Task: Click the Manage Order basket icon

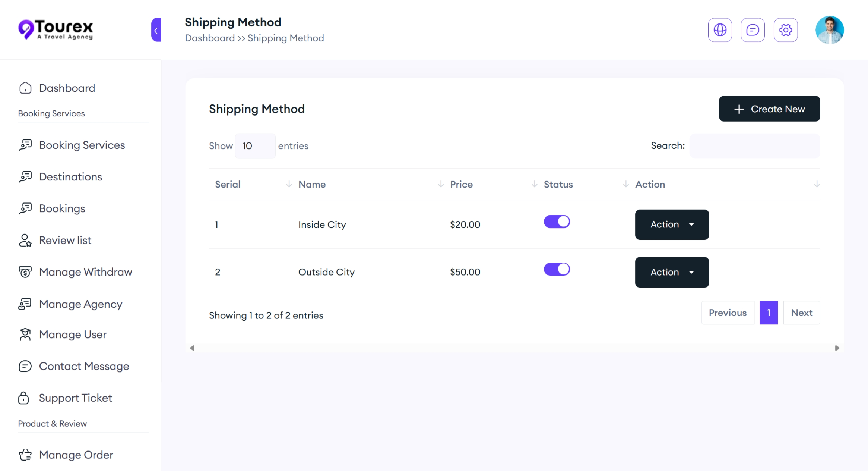Action: tap(25, 455)
